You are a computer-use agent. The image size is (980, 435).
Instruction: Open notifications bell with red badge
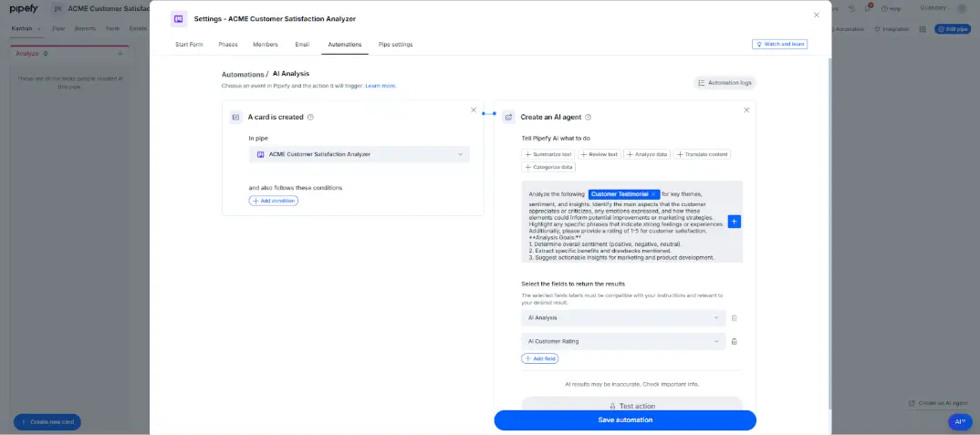(x=868, y=8)
